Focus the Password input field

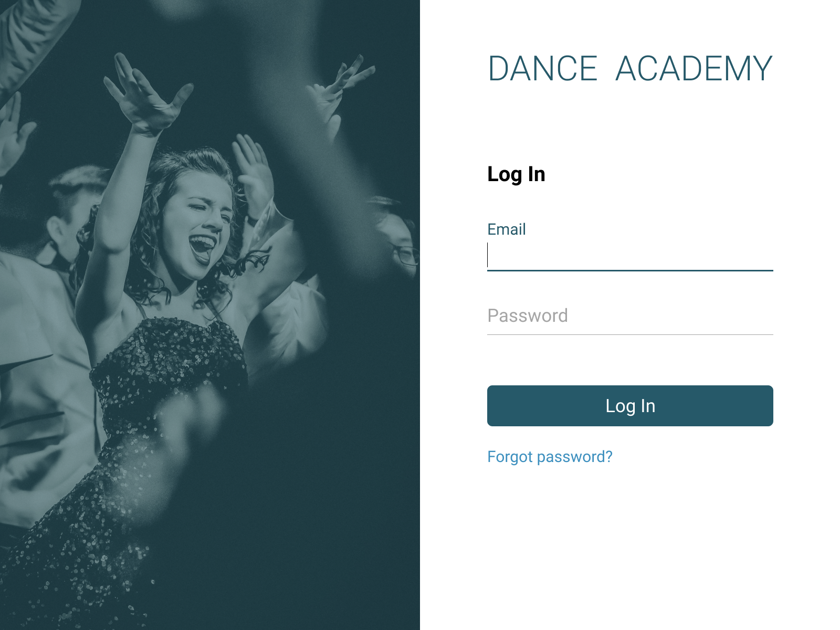(630, 316)
